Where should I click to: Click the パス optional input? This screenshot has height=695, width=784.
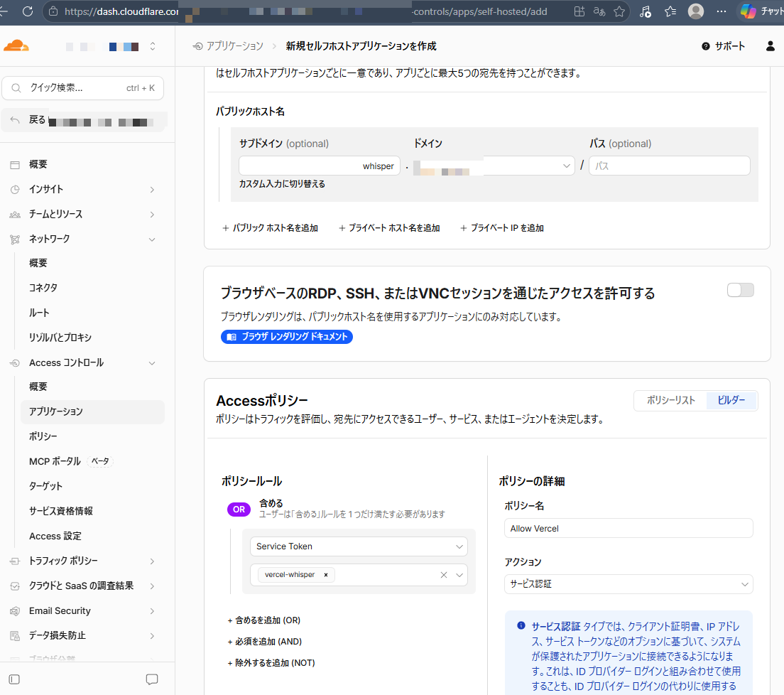[x=670, y=166]
